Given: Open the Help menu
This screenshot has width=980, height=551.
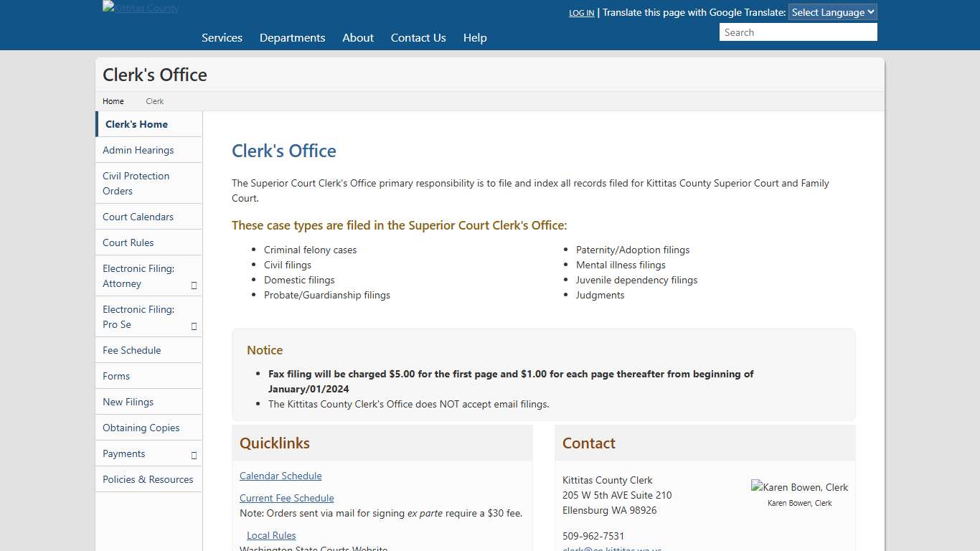Looking at the screenshot, I should tap(474, 37).
